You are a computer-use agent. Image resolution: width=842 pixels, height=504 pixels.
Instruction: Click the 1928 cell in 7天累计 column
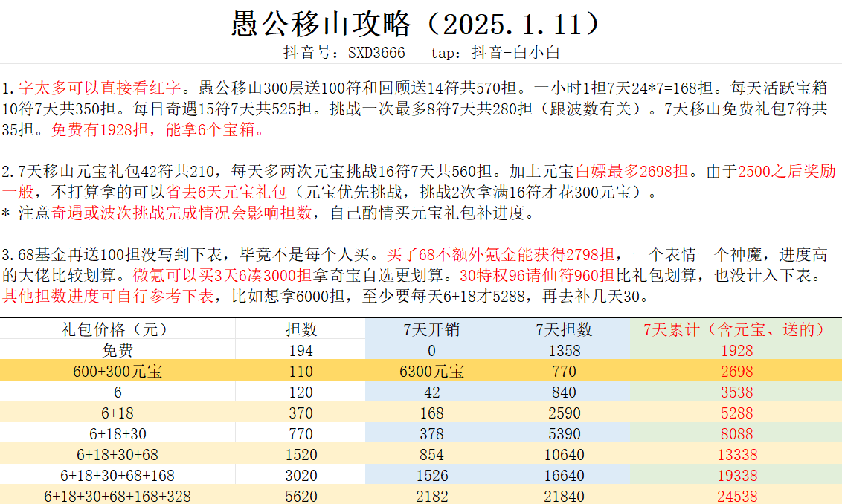(736, 350)
